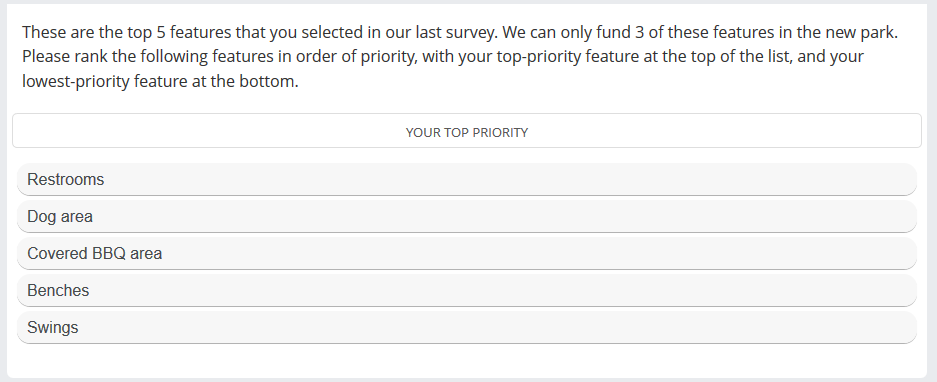Pick the Dog area ranking item
937x382 pixels.
pos(467,216)
